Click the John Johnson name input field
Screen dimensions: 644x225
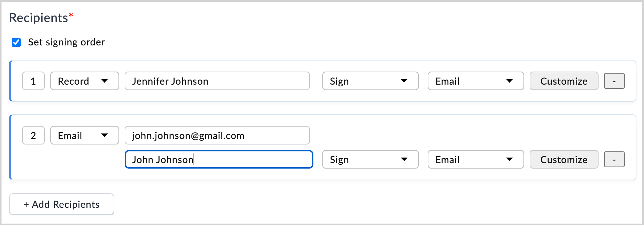pyautogui.click(x=219, y=160)
